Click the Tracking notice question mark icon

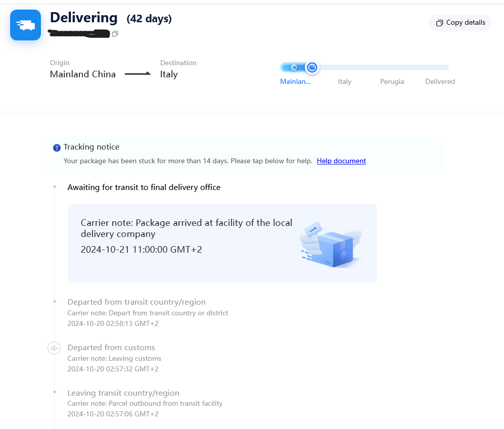(x=57, y=148)
